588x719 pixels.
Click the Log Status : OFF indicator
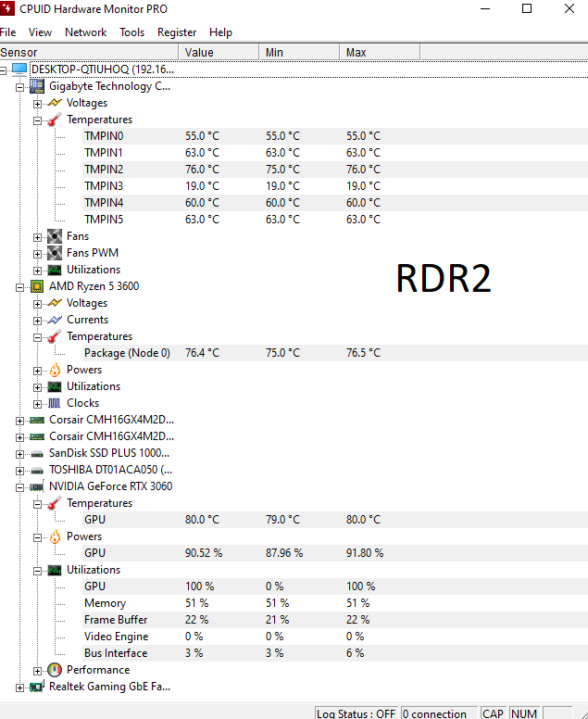tap(357, 713)
